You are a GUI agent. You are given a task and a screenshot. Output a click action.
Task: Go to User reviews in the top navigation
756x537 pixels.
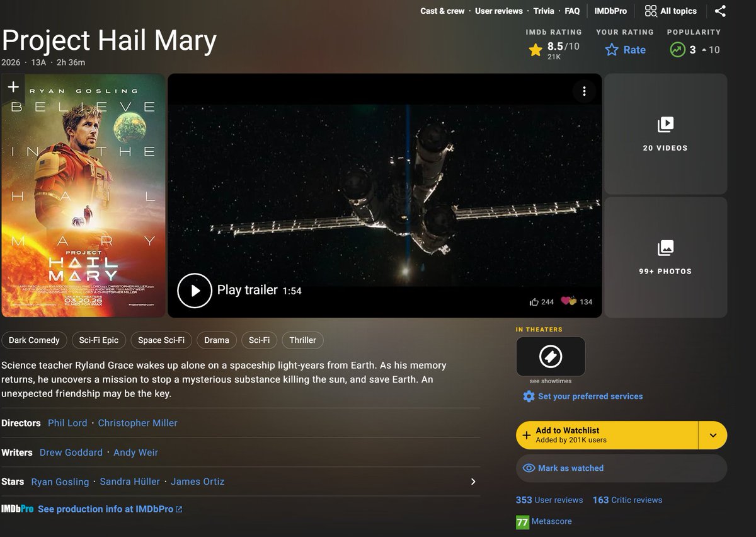(499, 11)
